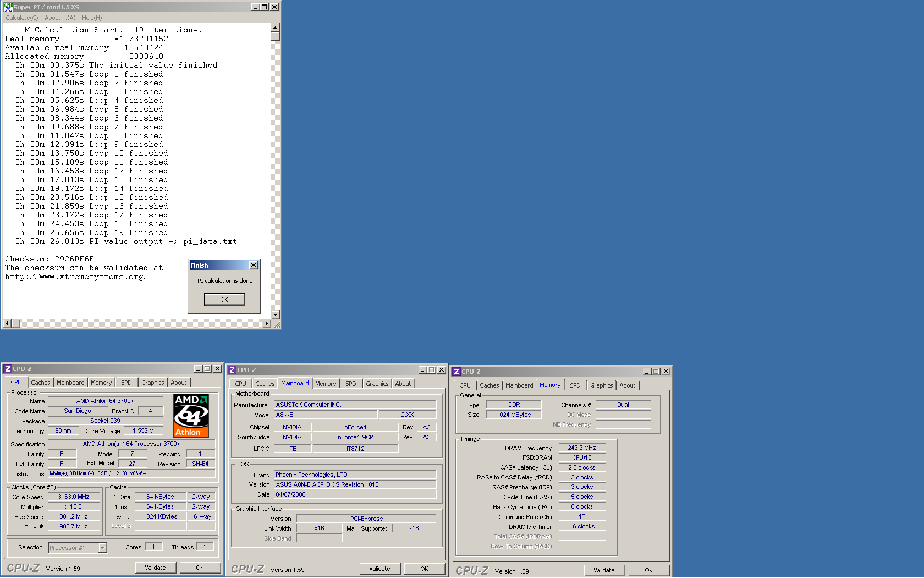Screen dimensions: 924x578
Task: Maximize the Super PI window
Action: coord(265,7)
